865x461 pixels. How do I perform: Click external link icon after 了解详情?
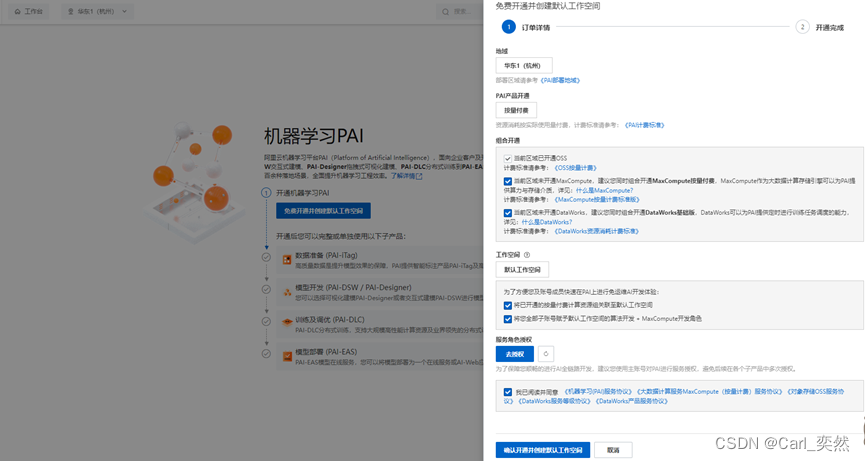[419, 176]
